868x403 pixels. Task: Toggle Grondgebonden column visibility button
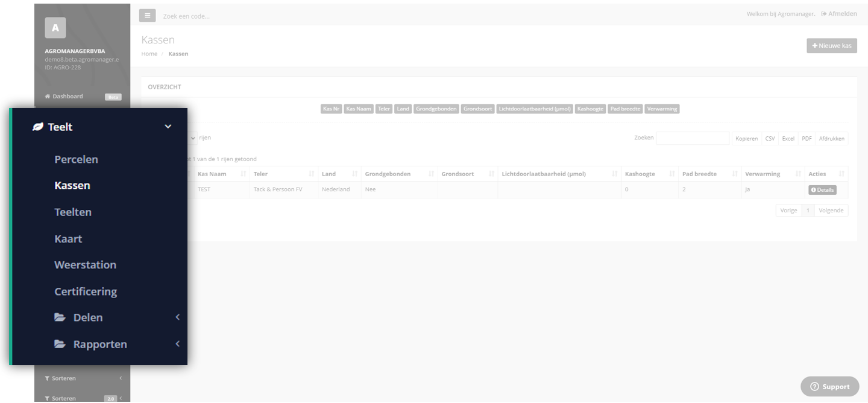point(436,109)
